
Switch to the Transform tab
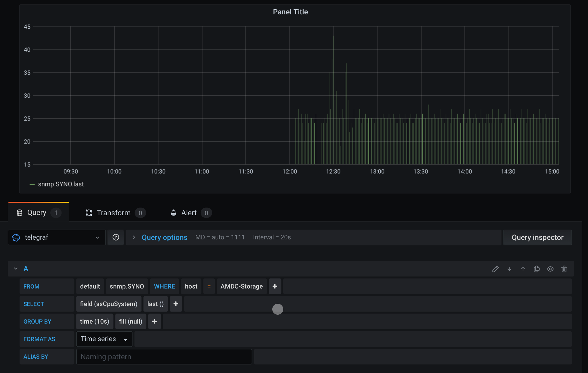pos(116,213)
